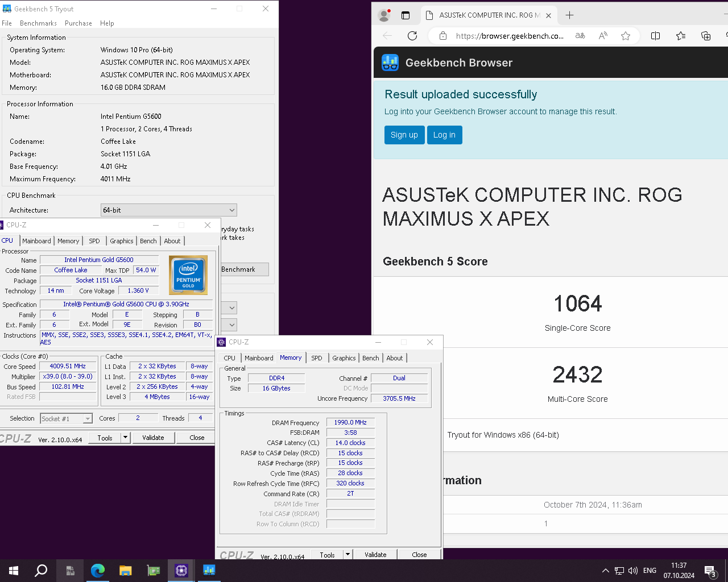This screenshot has height=582, width=728.
Task: Open the Favorites list icon
Action: point(681,36)
